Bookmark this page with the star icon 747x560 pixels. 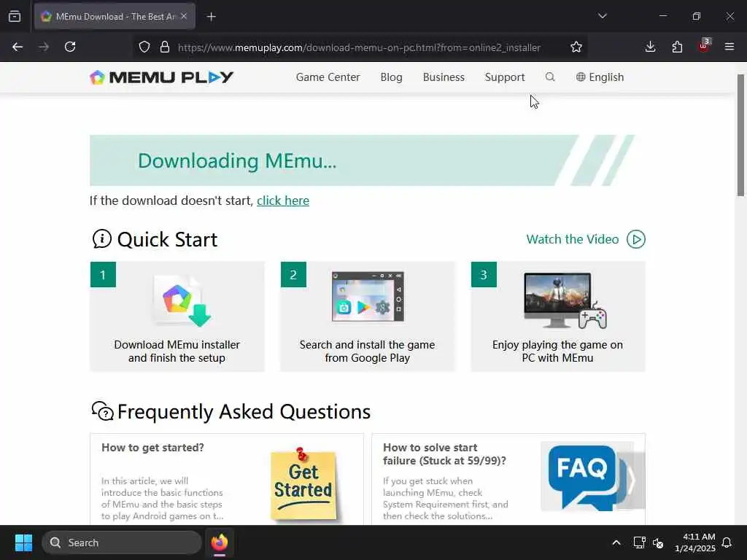(576, 47)
